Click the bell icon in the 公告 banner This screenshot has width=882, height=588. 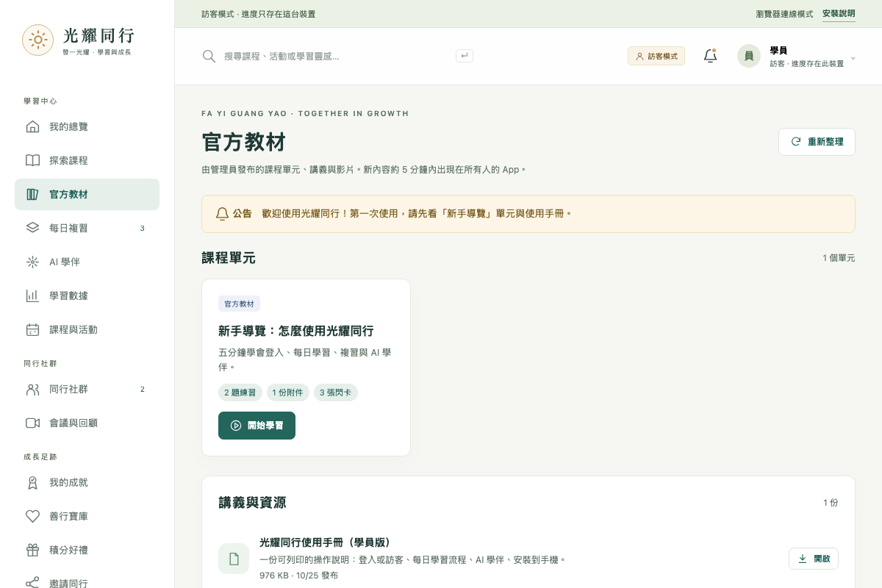point(222,214)
